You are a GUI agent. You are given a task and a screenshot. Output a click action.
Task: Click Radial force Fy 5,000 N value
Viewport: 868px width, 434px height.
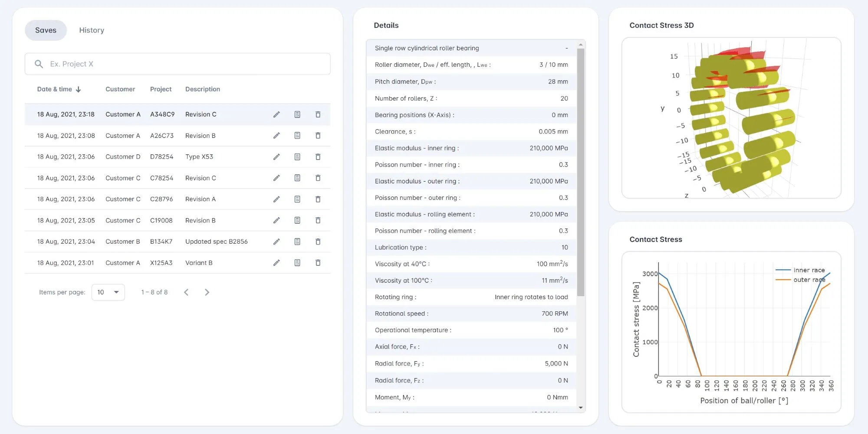click(556, 363)
